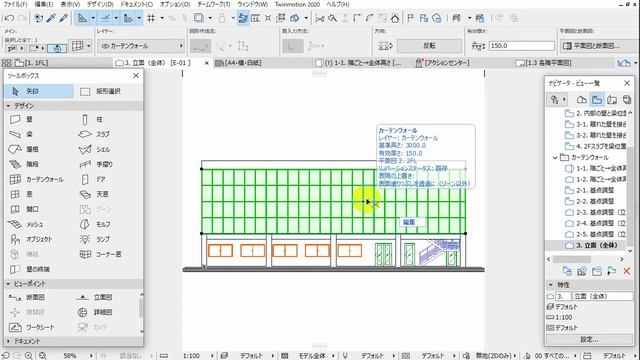
Task: Open the ドキュメント(C) menu
Action: [x=136, y=4]
